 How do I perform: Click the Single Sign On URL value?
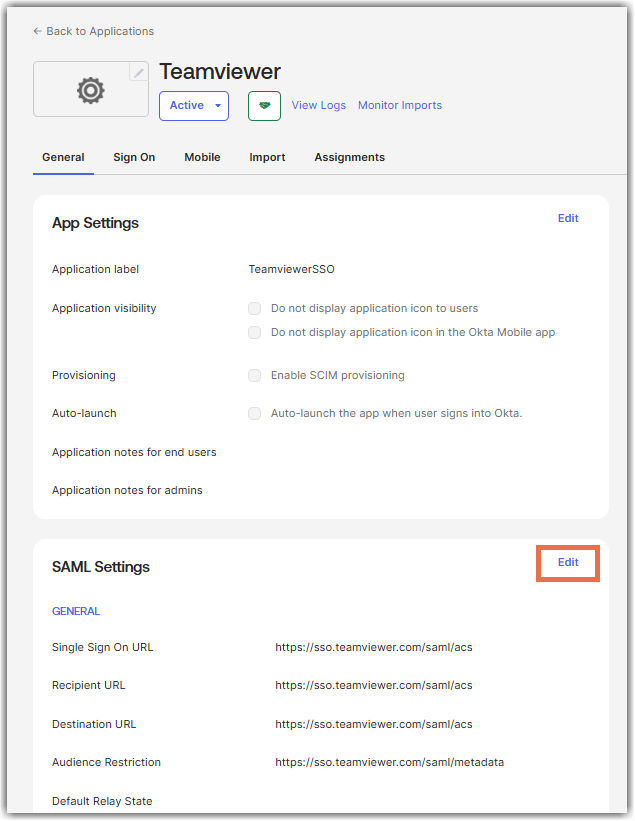[374, 648]
